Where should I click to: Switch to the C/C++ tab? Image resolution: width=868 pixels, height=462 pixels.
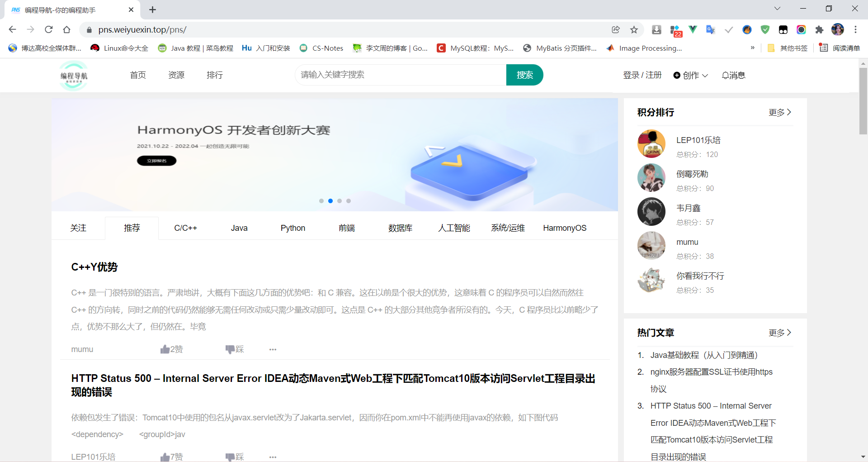coord(185,228)
